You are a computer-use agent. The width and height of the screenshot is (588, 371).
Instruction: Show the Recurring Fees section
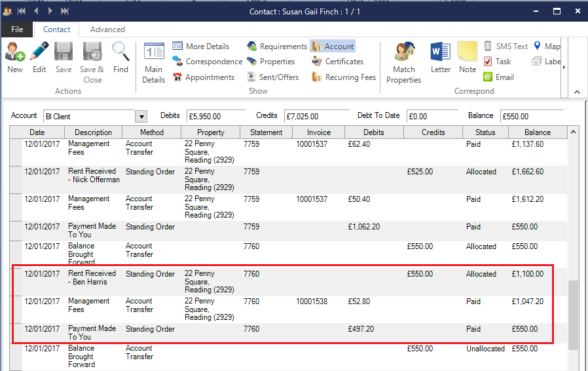pos(344,77)
